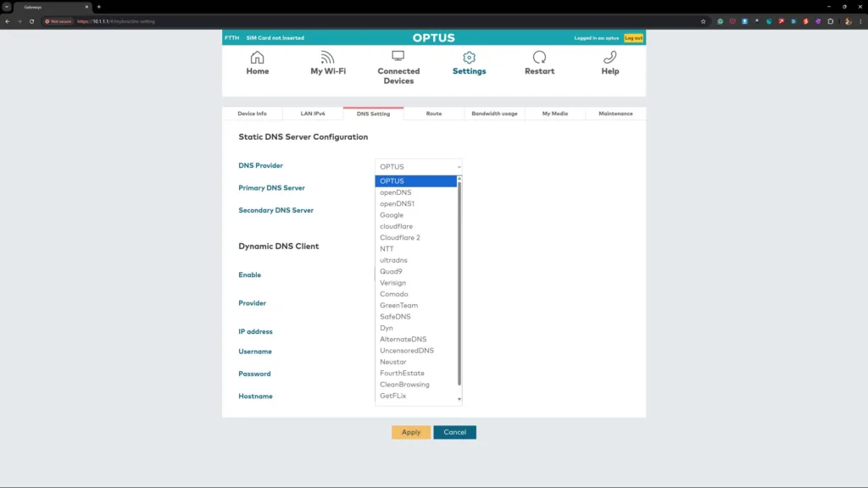The image size is (868, 488).
Task: Click the list scroll-down arrow
Action: click(459, 399)
